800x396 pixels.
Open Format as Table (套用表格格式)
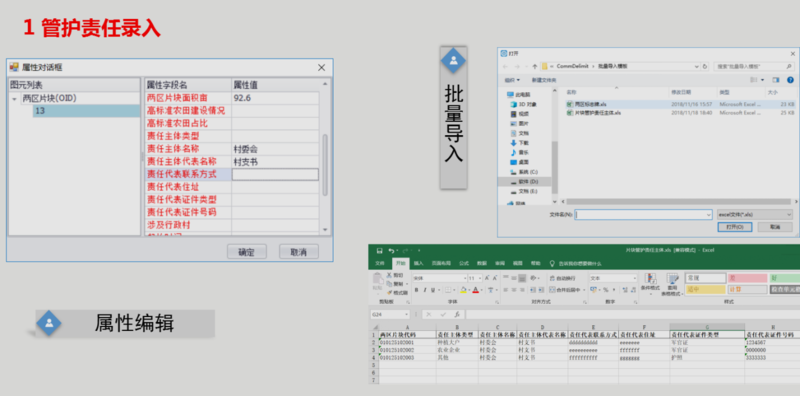[x=672, y=285]
